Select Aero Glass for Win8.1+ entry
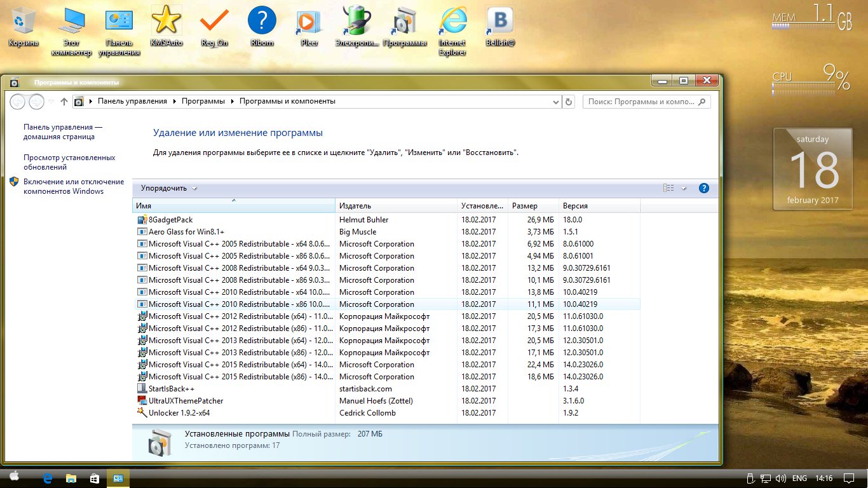 coord(386,232)
